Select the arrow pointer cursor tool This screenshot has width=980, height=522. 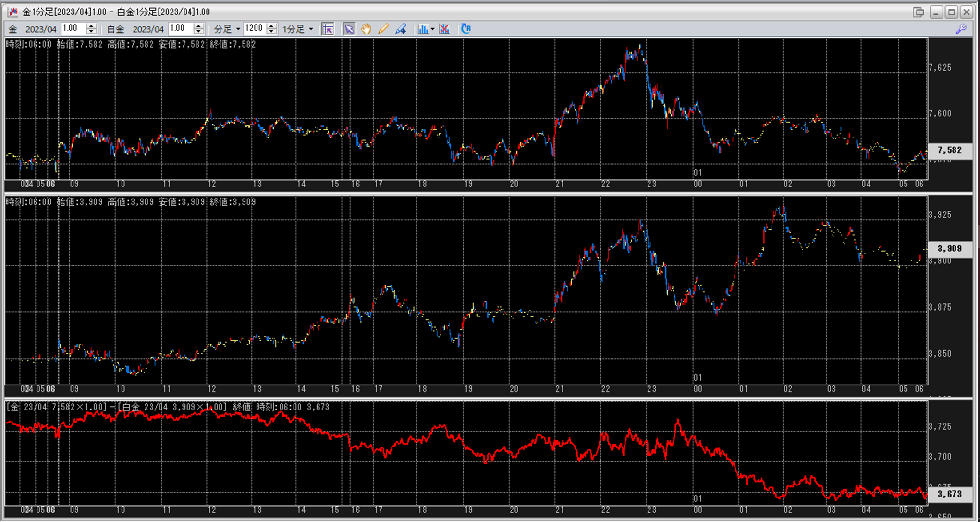[349, 29]
